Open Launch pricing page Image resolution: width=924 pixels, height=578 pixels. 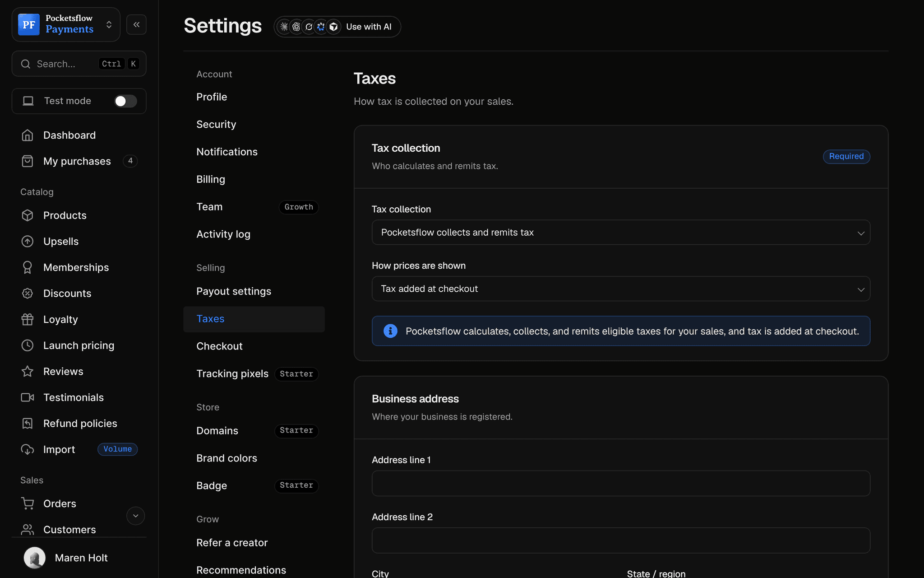[x=79, y=345]
